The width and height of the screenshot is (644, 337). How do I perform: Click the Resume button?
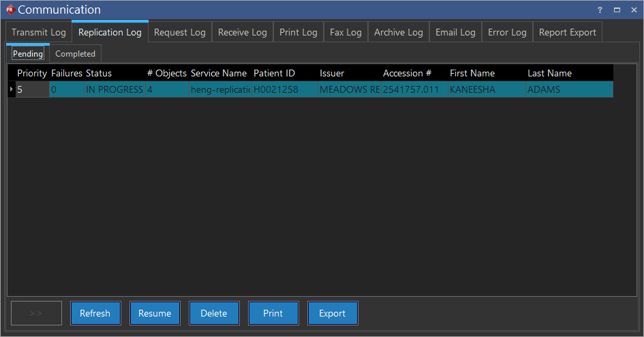[x=155, y=313]
